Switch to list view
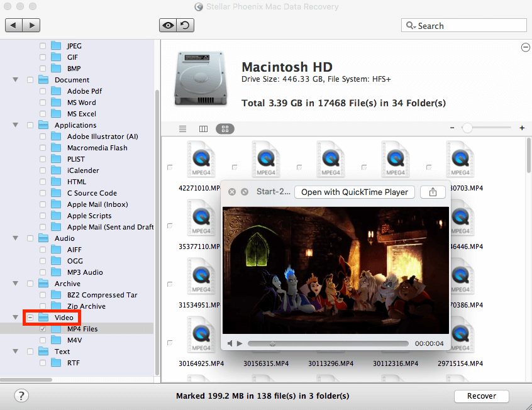 (182, 129)
